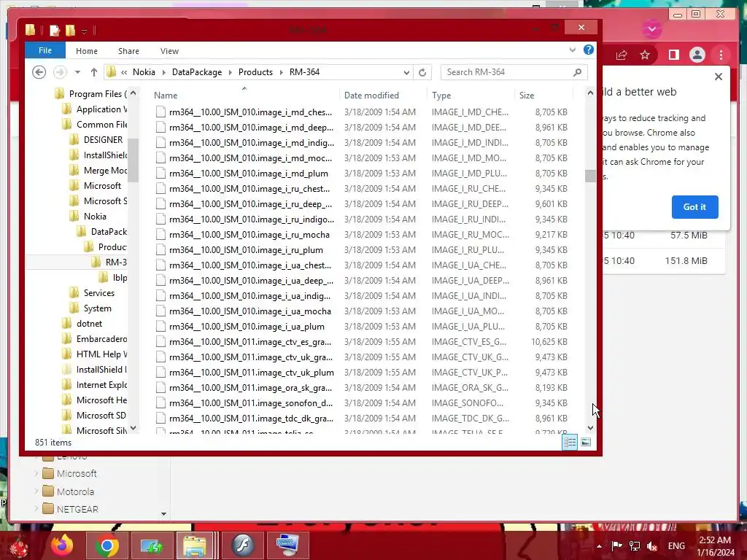This screenshot has width=747, height=560.
Task: Sort by Type column header
Action: click(441, 96)
